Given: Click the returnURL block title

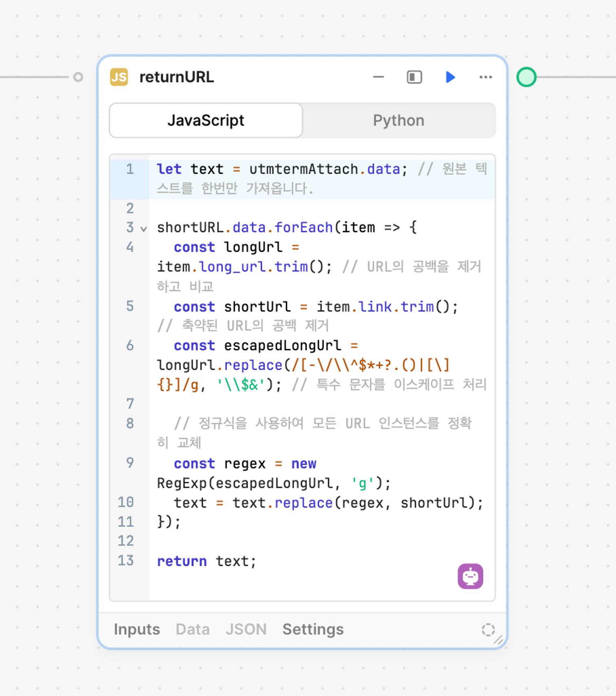Looking at the screenshot, I should pos(176,77).
